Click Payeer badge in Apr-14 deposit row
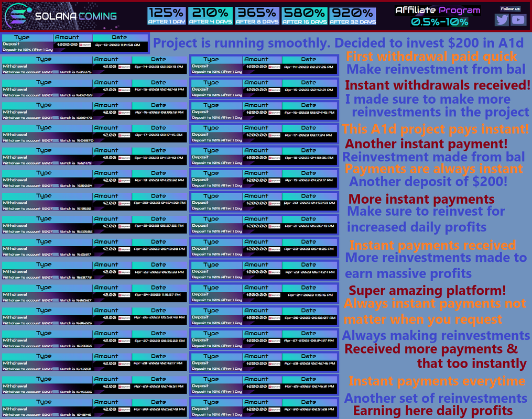The height and width of the screenshot is (419, 532). 275,67
